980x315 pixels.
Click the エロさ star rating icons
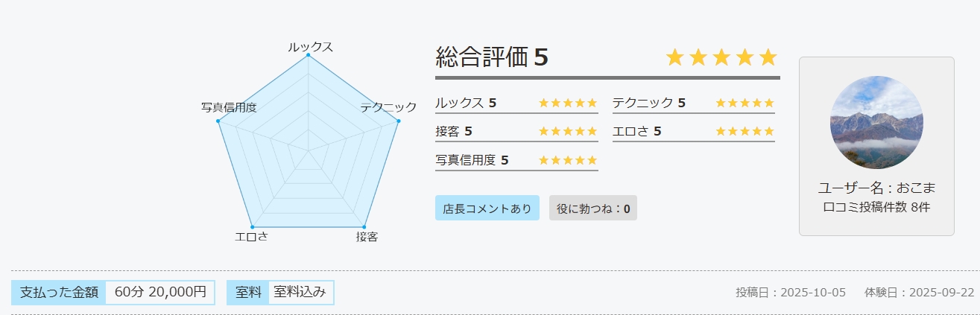(745, 131)
